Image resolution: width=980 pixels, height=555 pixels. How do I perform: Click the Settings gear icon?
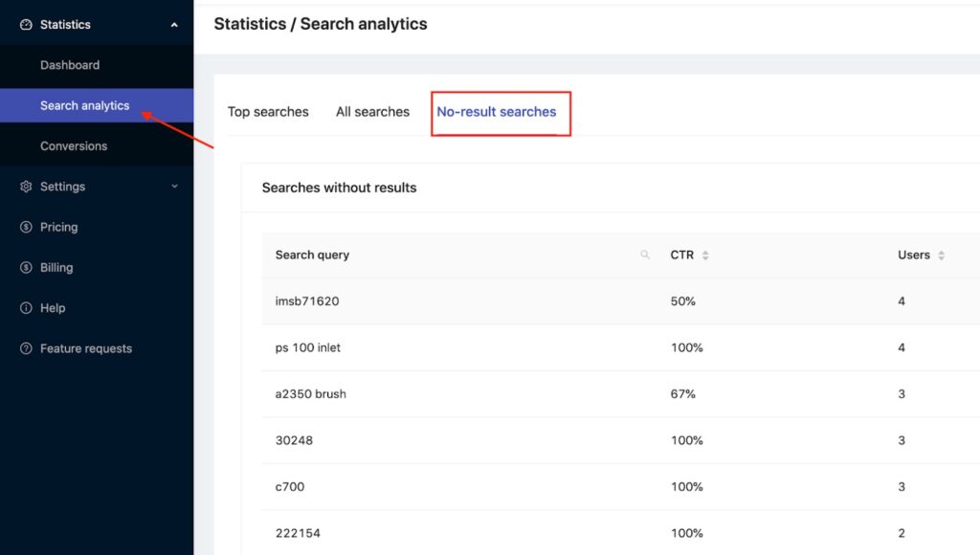pyautogui.click(x=26, y=187)
